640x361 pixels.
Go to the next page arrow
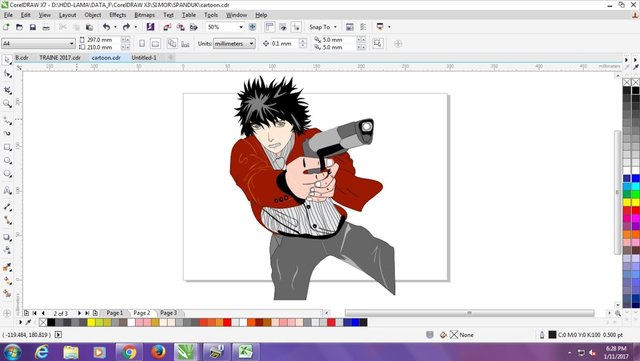[79, 313]
